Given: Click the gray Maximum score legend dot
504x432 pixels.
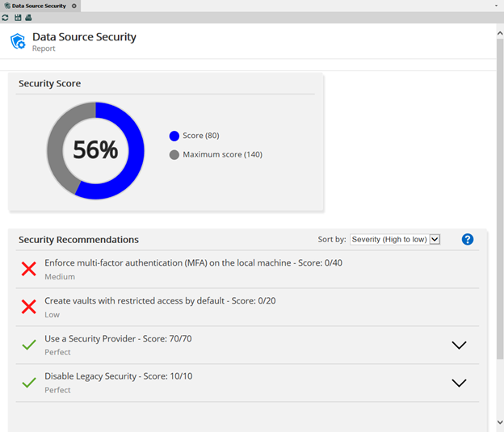Looking at the screenshot, I should [x=174, y=154].
